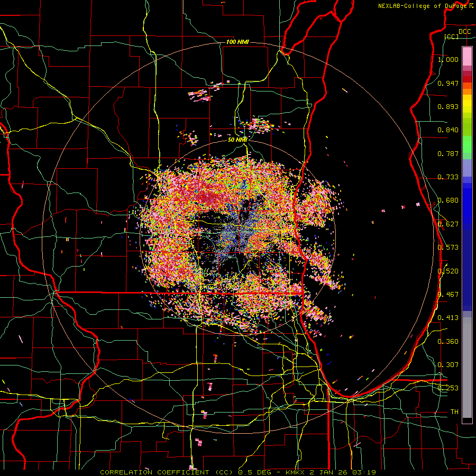Screen dimensions: 476x476
Task: Select the 0.680 scale value
Action: click(x=448, y=200)
